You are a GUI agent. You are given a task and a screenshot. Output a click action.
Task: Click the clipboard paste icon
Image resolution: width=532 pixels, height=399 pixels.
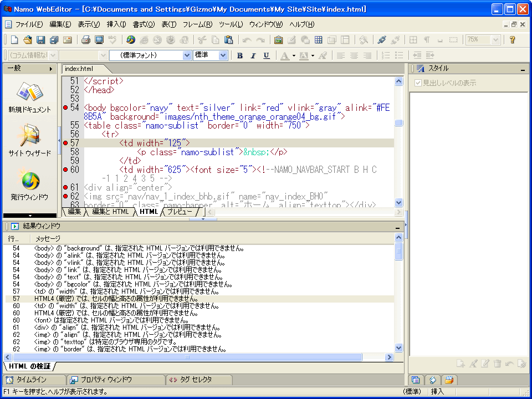coord(229,40)
